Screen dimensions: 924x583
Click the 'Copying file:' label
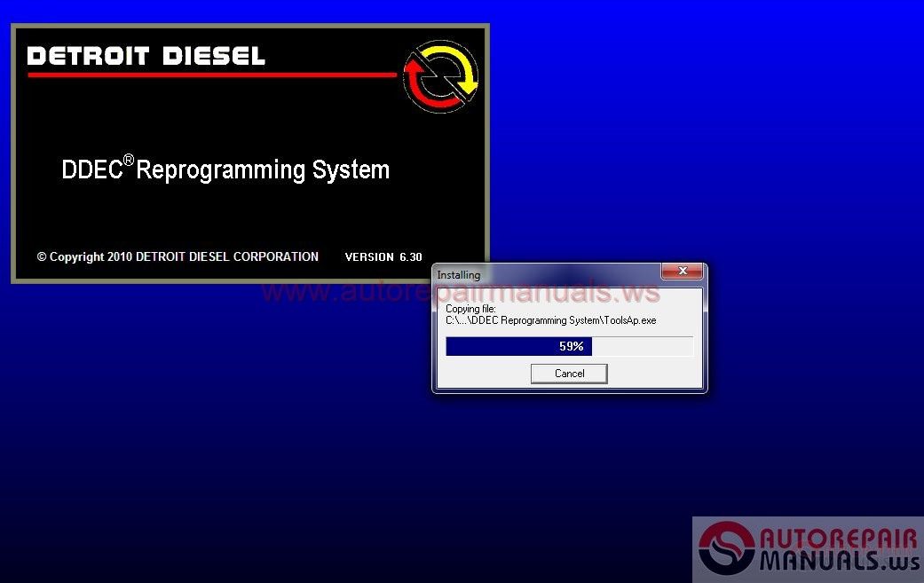click(x=470, y=309)
